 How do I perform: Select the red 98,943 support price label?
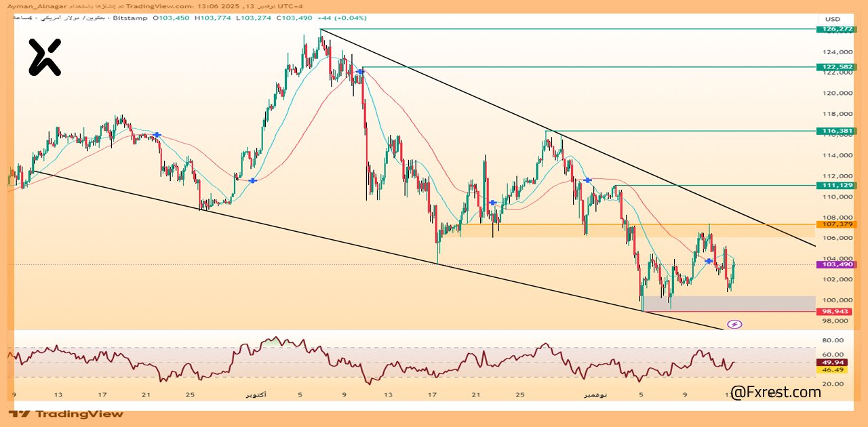pos(836,311)
